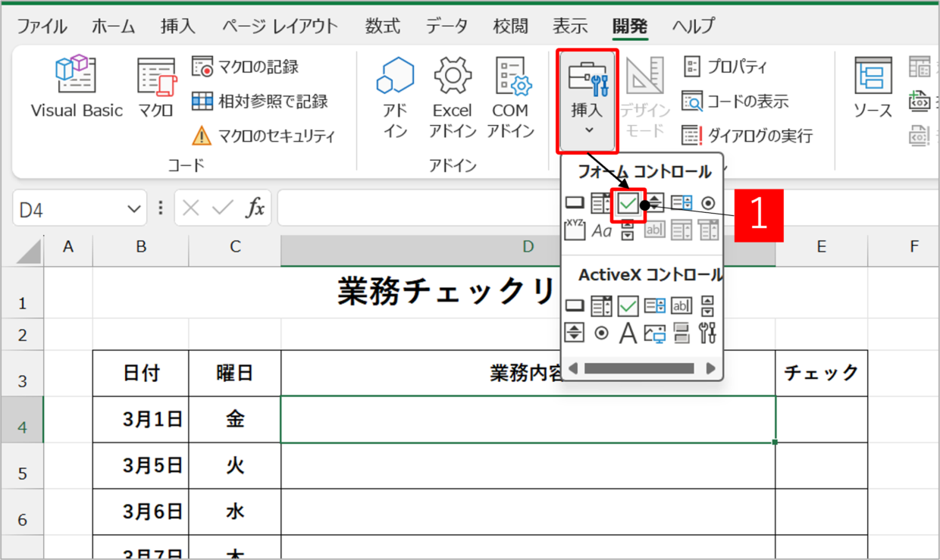Switch to the 数式 ribbon tab
The height and width of the screenshot is (560, 940).
(x=382, y=27)
